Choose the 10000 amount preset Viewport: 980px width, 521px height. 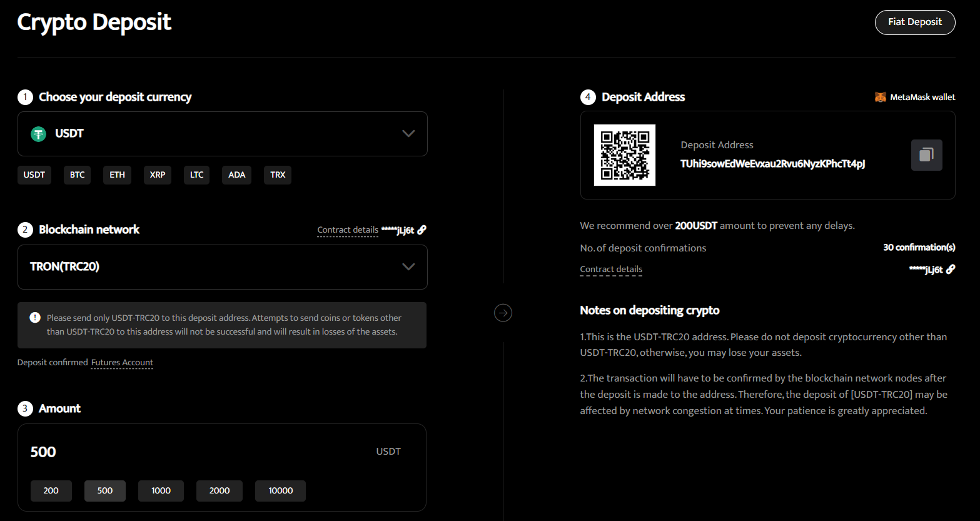(x=281, y=491)
